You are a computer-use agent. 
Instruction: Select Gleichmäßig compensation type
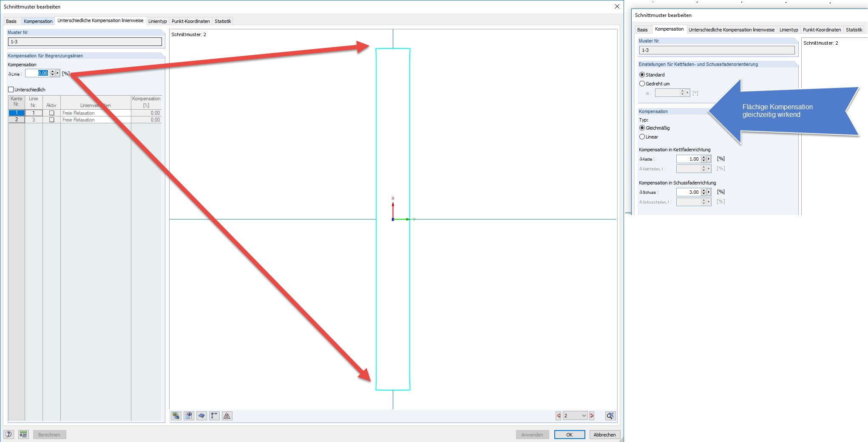(x=642, y=128)
